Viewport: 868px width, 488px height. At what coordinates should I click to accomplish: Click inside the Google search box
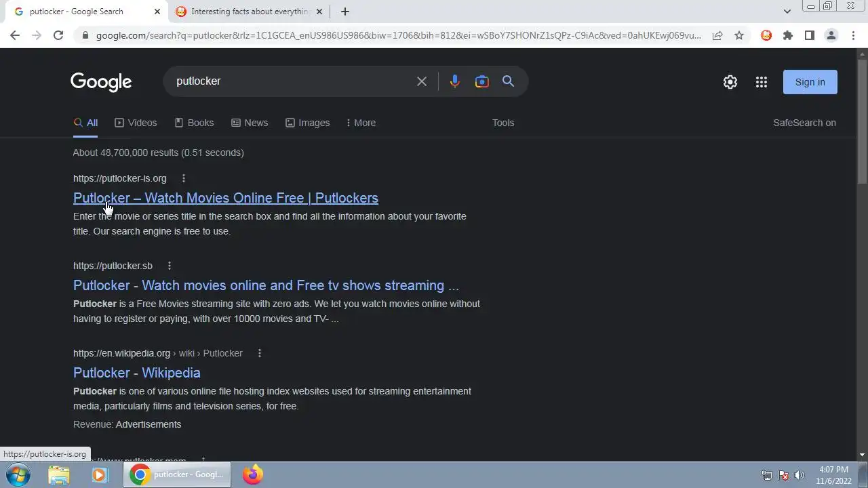[x=292, y=81]
